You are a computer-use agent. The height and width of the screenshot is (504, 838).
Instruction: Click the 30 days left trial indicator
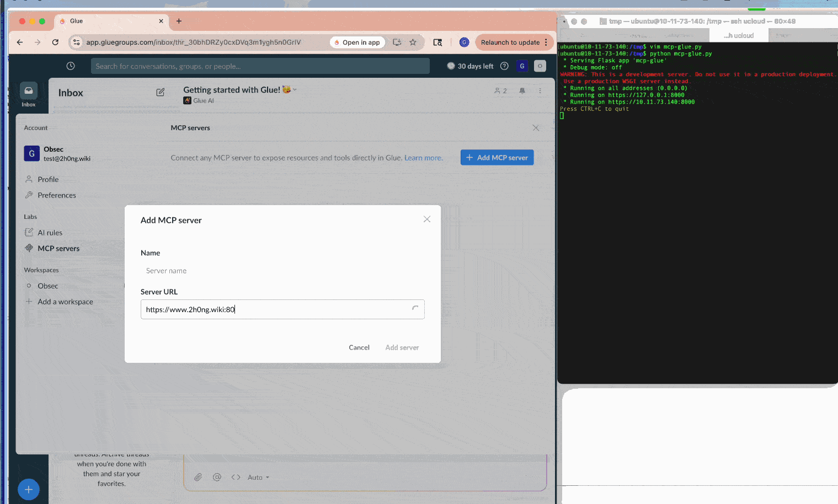[x=470, y=66]
